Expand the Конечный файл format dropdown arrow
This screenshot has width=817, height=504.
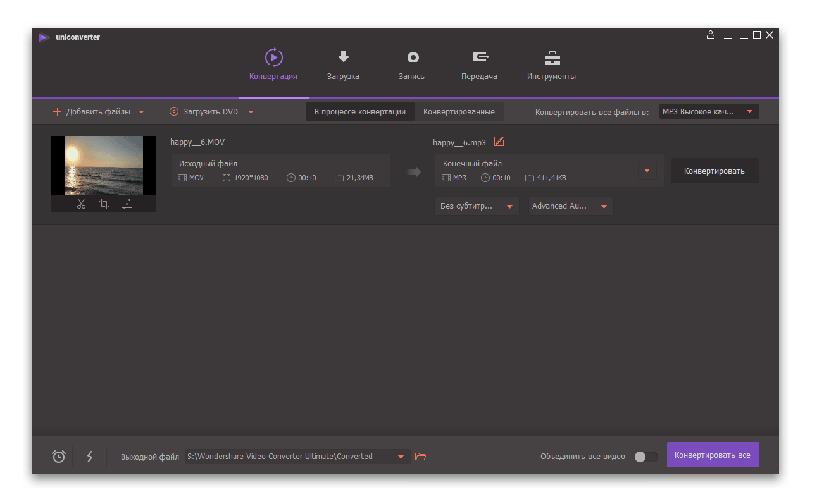tap(647, 171)
